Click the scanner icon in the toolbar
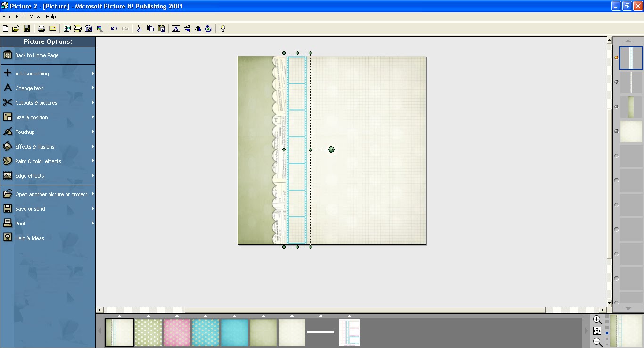This screenshot has width=644, height=348. tap(78, 28)
